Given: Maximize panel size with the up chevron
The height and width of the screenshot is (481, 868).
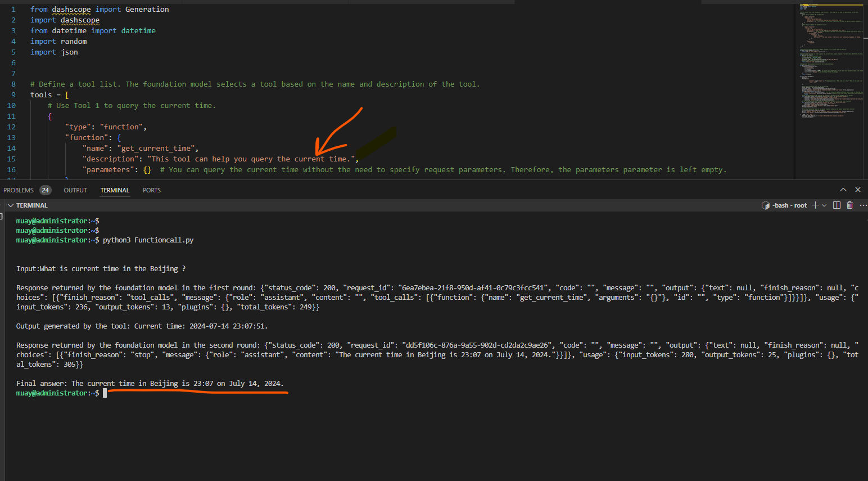Looking at the screenshot, I should (x=843, y=190).
